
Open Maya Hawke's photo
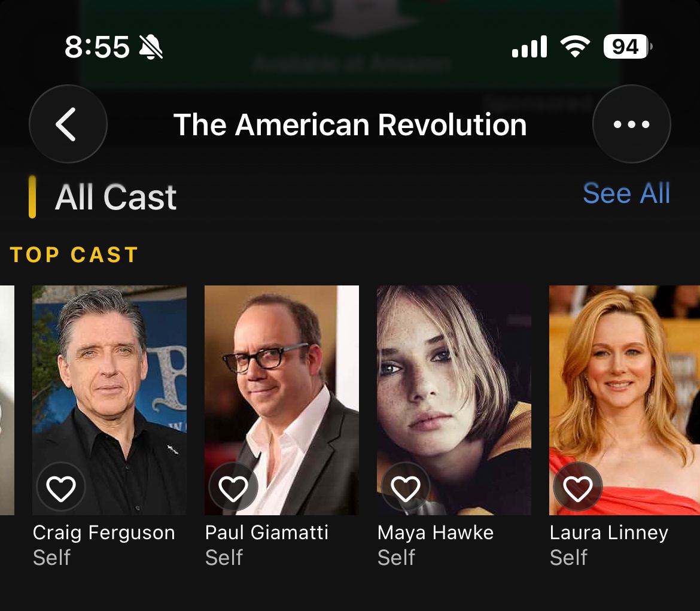click(454, 400)
